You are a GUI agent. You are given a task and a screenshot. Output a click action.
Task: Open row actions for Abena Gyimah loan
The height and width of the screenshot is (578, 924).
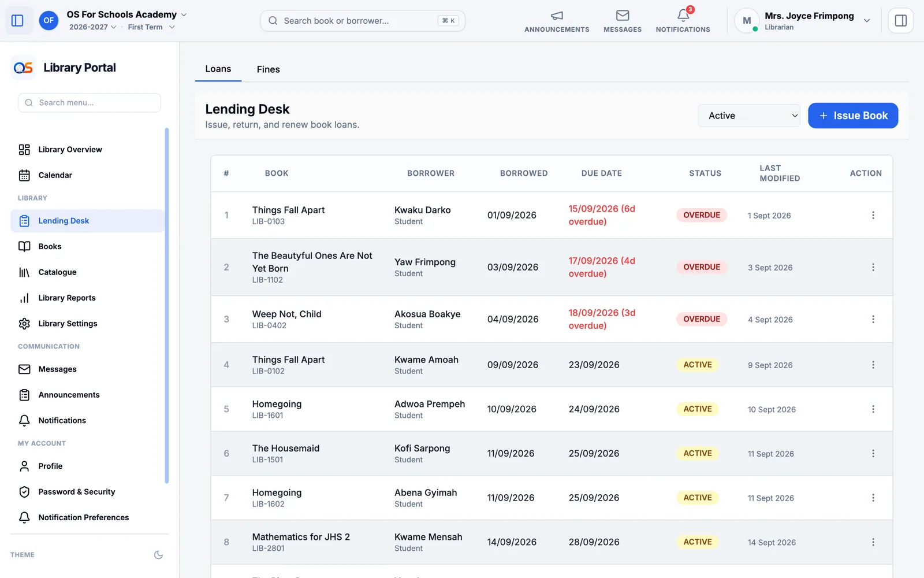(873, 498)
